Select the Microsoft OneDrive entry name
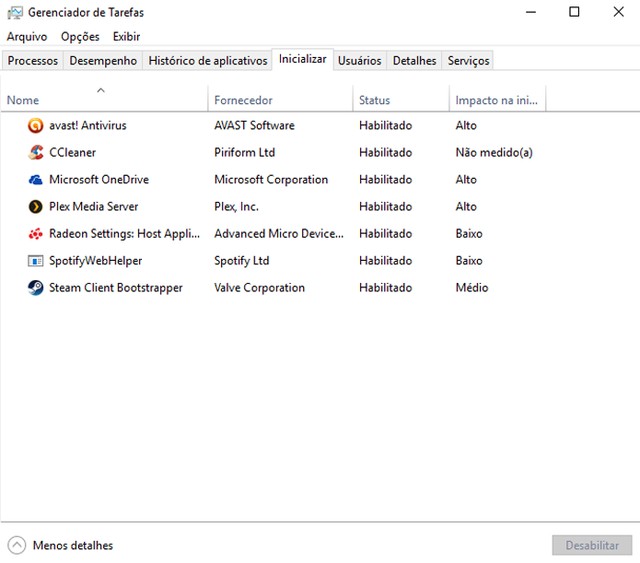Image resolution: width=640 pixels, height=563 pixels. [x=99, y=180]
